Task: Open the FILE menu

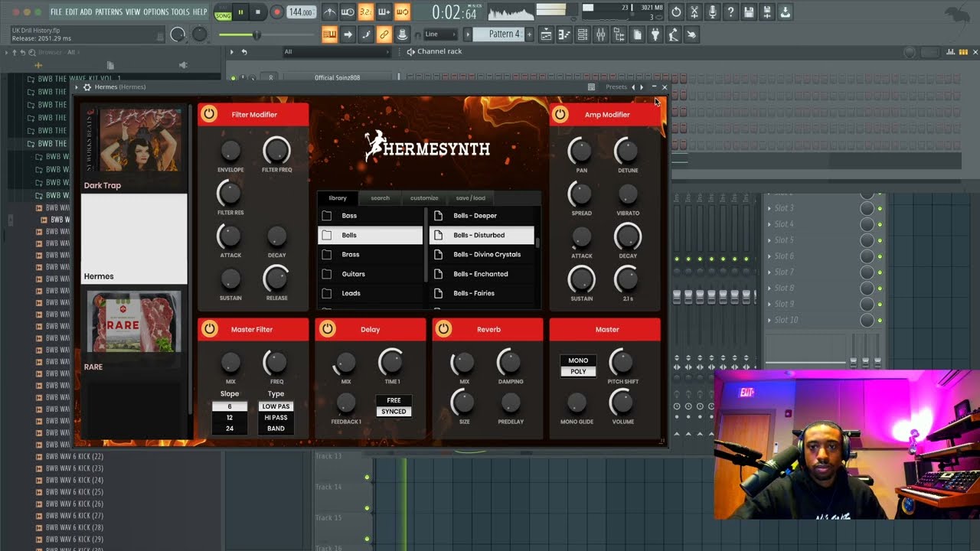Action: pos(56,12)
